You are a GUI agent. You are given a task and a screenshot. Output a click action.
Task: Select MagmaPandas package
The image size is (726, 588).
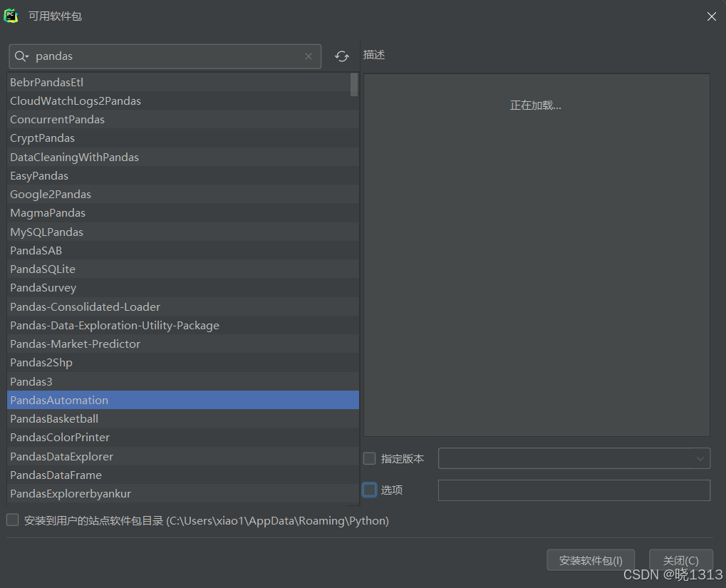point(183,212)
